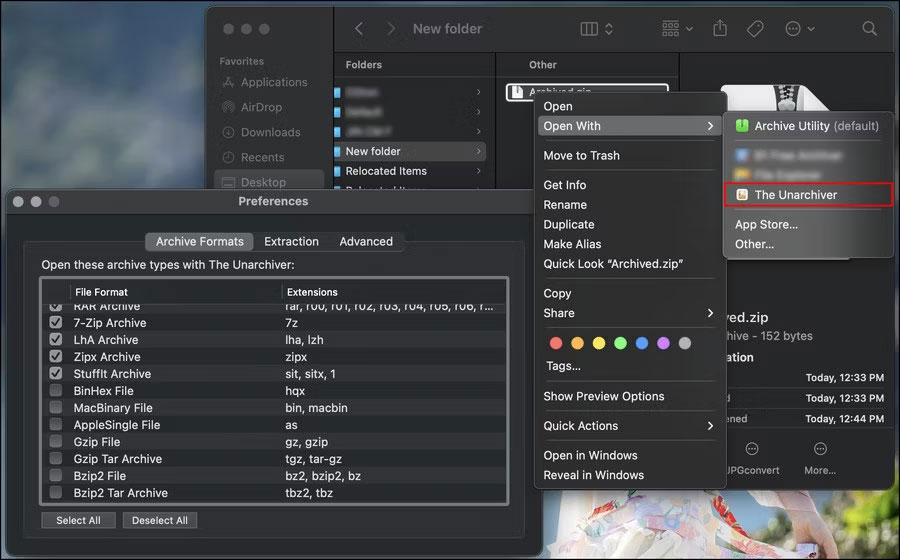Toggle the LhA Archive checkbox
Screen dimensions: 900x560
tap(56, 340)
